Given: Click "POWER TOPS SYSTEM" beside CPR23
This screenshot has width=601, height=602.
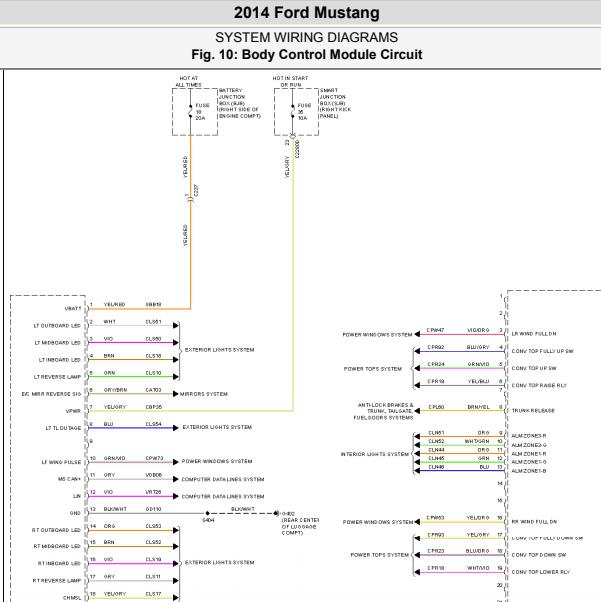Looking at the screenshot, I should (x=379, y=555).
